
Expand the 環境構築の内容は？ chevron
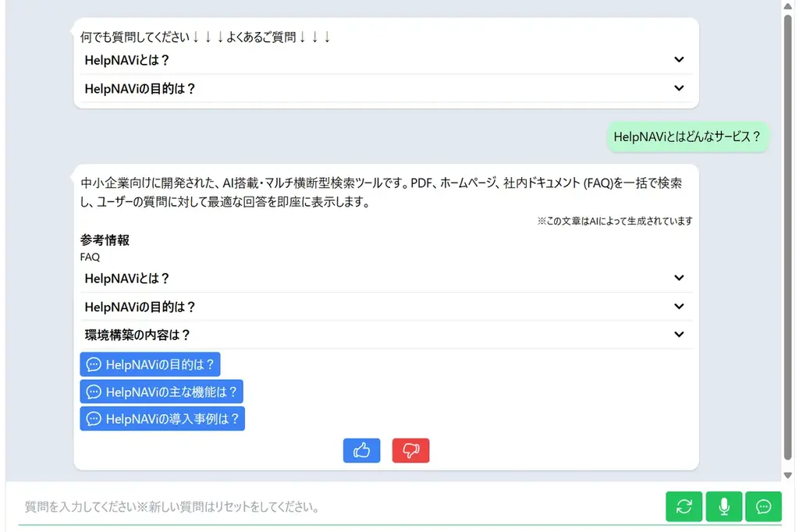(x=679, y=334)
